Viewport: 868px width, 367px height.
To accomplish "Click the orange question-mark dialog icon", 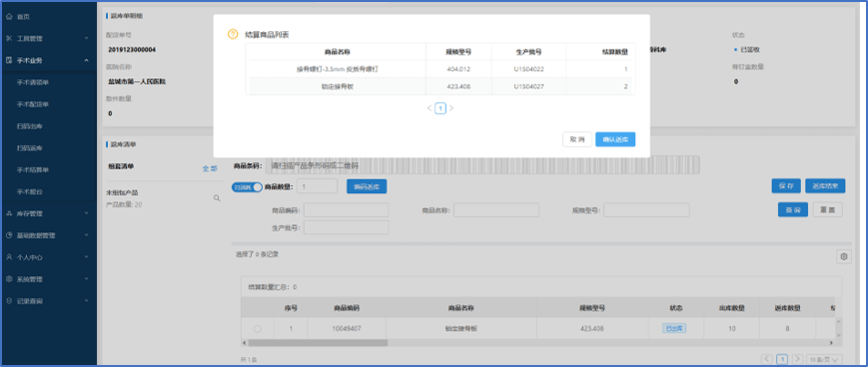I will tap(233, 34).
